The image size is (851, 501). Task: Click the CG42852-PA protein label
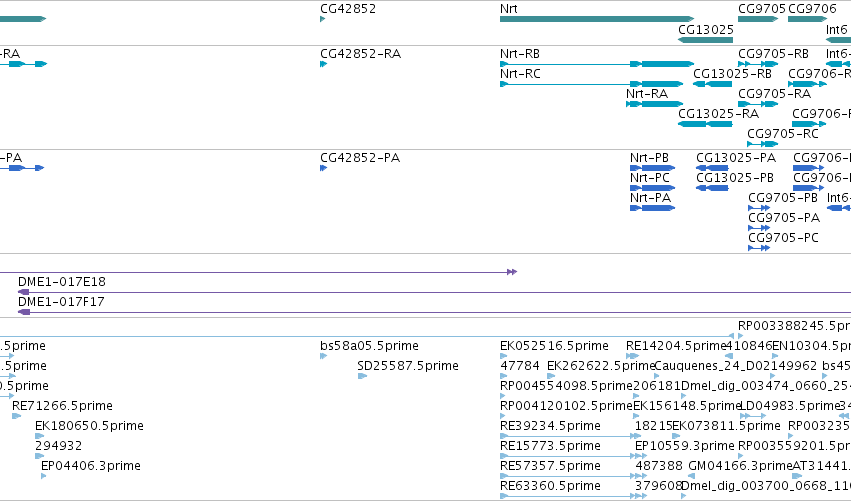(360, 158)
